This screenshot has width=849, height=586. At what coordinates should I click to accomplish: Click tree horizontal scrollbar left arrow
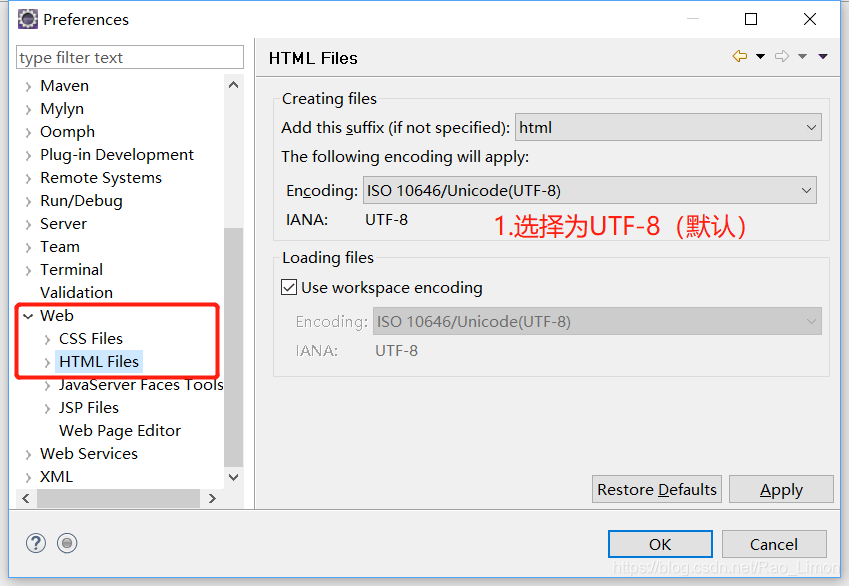pyautogui.click(x=26, y=498)
